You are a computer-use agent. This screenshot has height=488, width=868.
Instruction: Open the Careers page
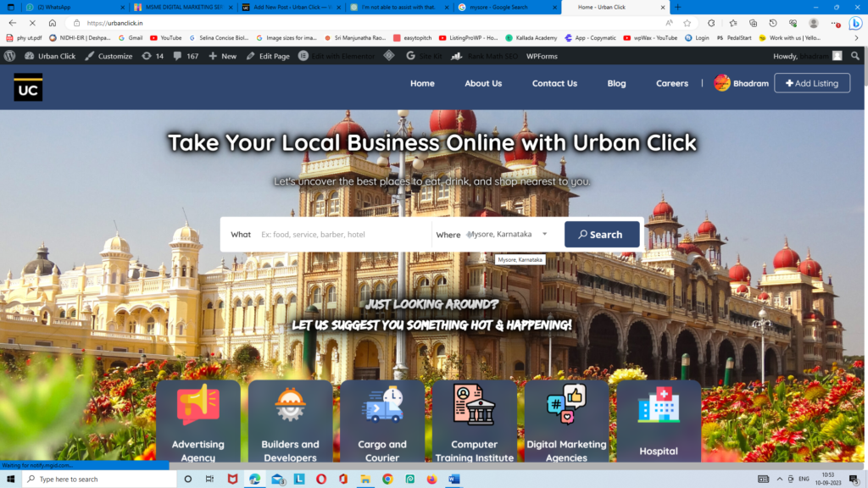(672, 83)
